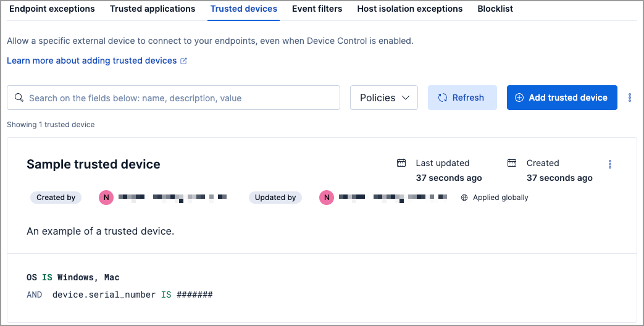This screenshot has width=644, height=326.
Task: Open the page-level three-dot actions menu
Action: coord(630,98)
